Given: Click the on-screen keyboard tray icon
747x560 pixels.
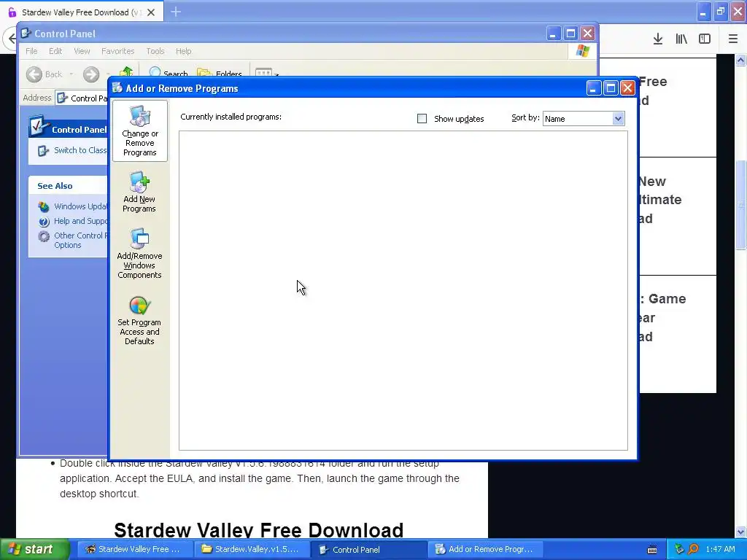Looking at the screenshot, I should (x=652, y=550).
